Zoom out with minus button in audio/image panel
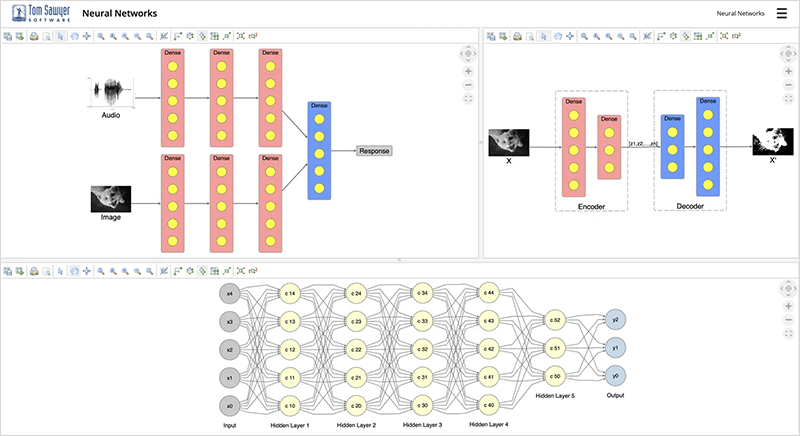This screenshot has width=800, height=436. [x=468, y=85]
